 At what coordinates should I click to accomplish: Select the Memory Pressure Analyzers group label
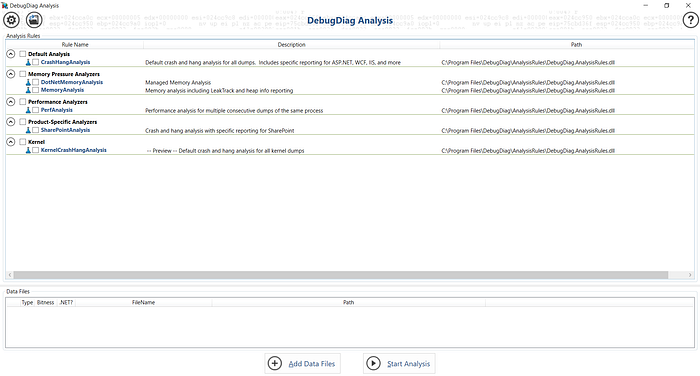[64, 74]
